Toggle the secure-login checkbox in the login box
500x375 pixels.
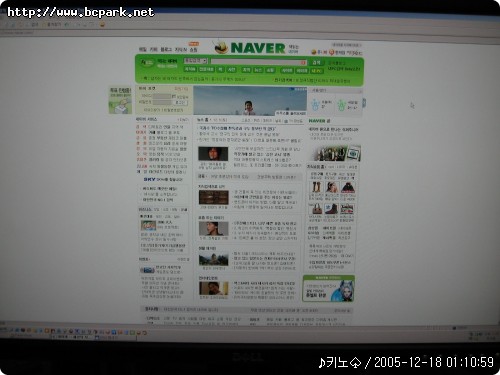(174, 96)
